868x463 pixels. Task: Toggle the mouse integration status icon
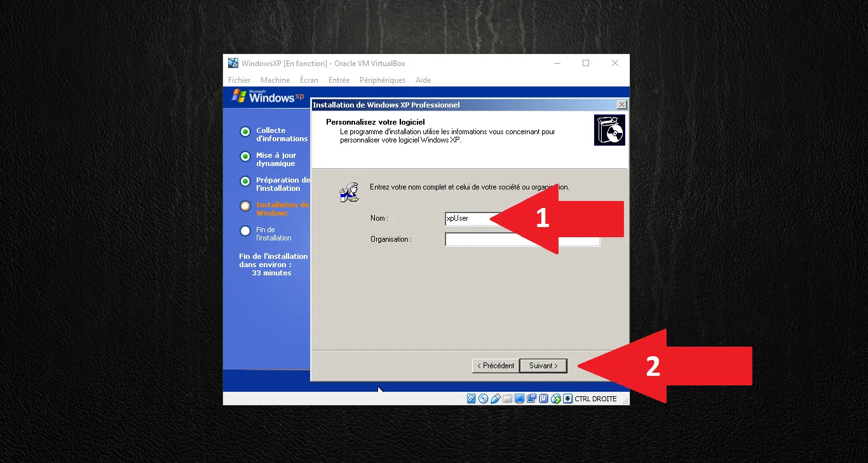556,399
